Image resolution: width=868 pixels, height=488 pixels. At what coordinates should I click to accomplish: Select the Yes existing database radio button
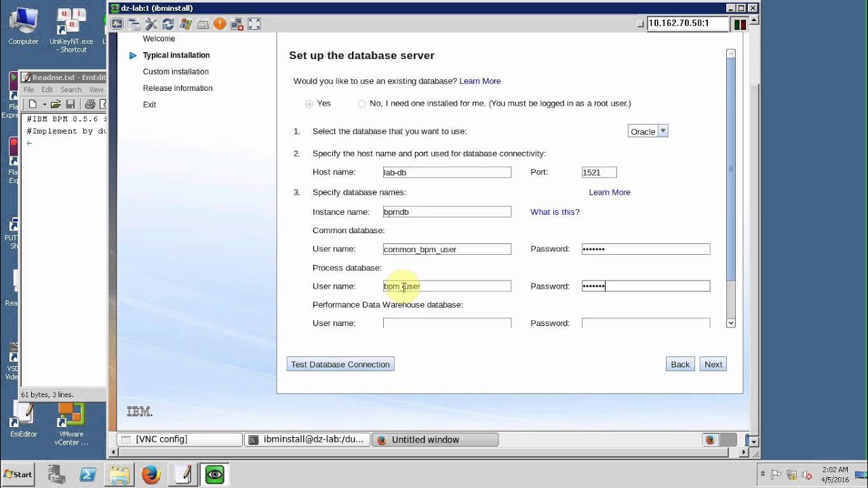pyautogui.click(x=309, y=104)
